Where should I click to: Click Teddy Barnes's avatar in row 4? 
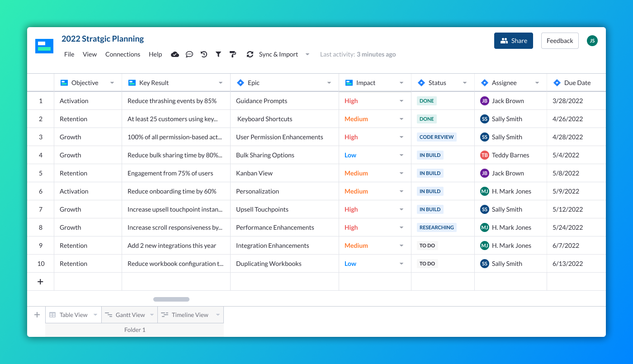pyautogui.click(x=484, y=155)
